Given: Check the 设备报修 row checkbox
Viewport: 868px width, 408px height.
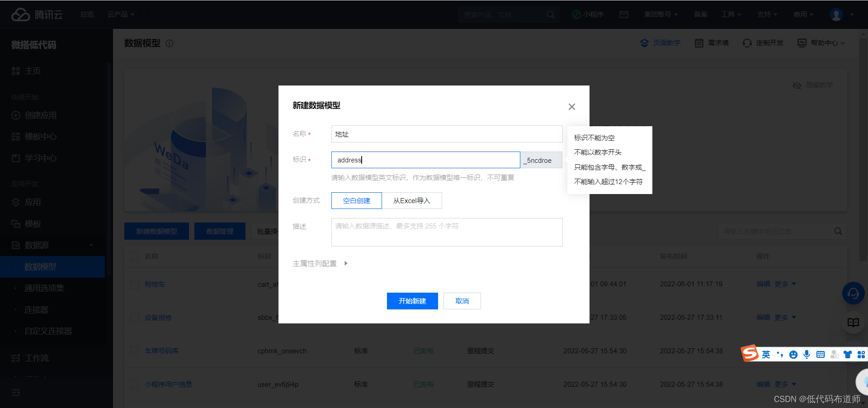Looking at the screenshot, I should tap(135, 318).
